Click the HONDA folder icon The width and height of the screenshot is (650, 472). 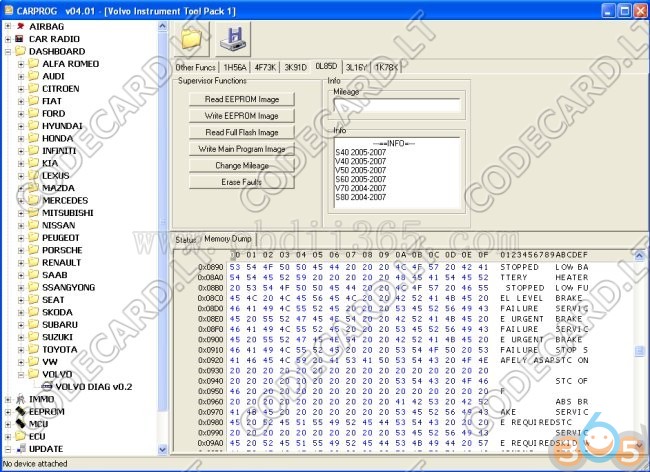click(33, 138)
